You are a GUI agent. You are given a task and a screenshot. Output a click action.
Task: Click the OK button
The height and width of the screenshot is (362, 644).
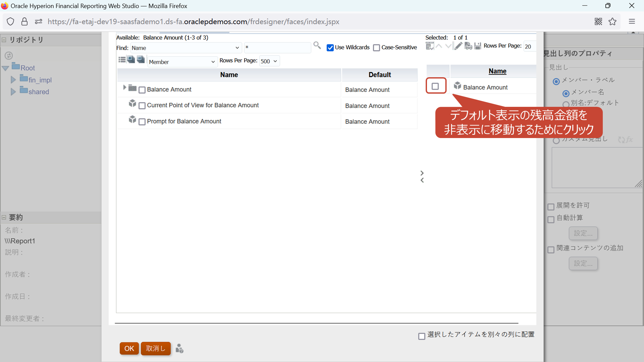coord(129,348)
